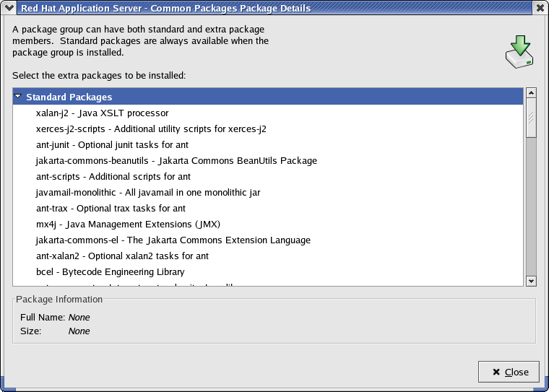
Task: Close the window with title bar X
Action: [x=540, y=8]
